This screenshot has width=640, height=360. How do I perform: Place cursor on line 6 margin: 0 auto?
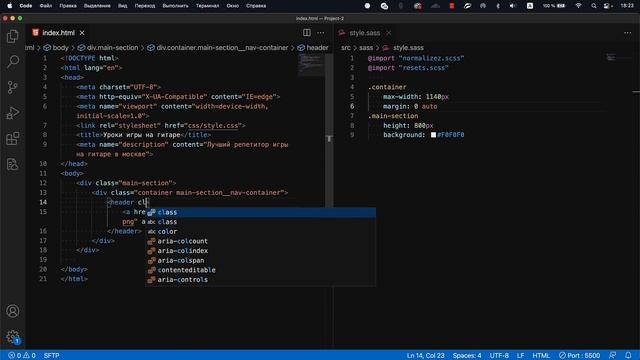click(x=410, y=107)
